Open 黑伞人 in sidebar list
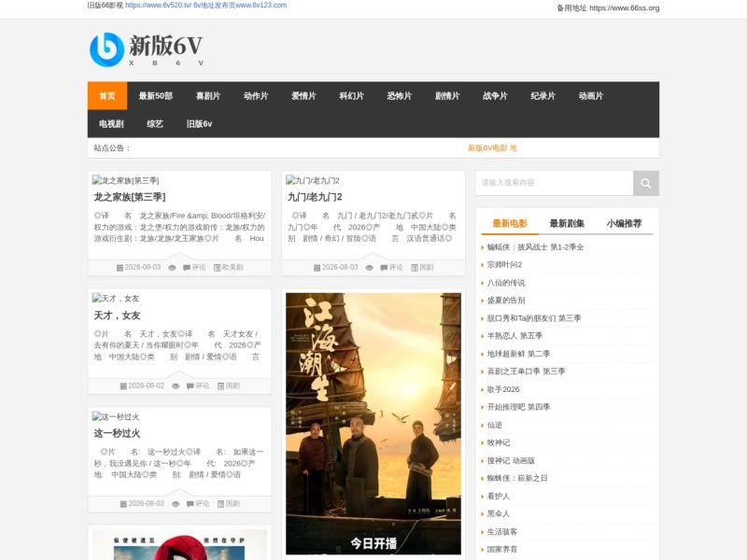Screen dimensions: 747x560 [499, 514]
